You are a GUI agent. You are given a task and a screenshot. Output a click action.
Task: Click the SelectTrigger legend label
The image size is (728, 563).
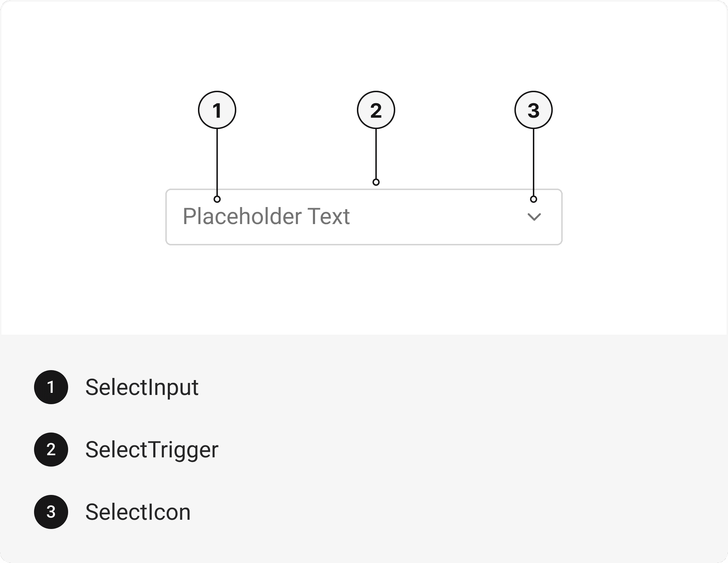(x=152, y=450)
